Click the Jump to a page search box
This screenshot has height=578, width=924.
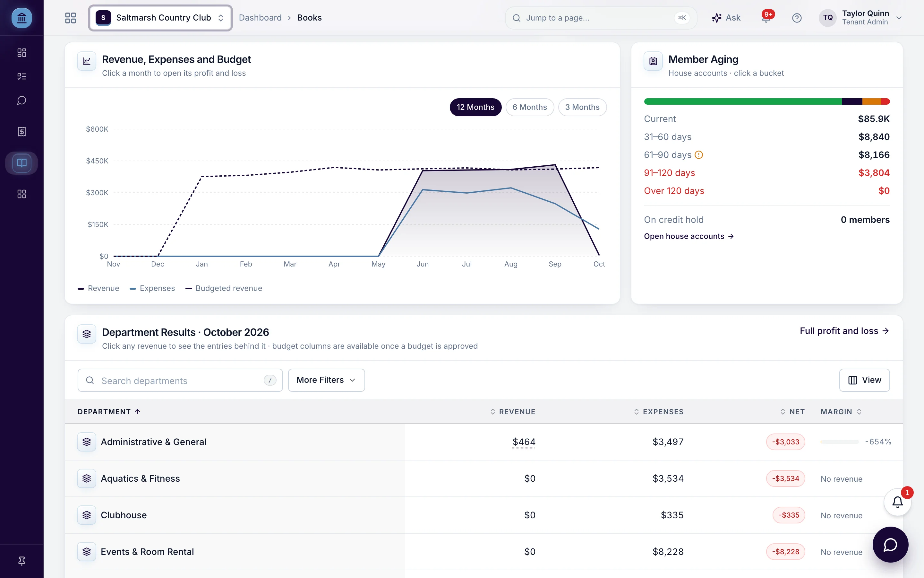click(601, 18)
